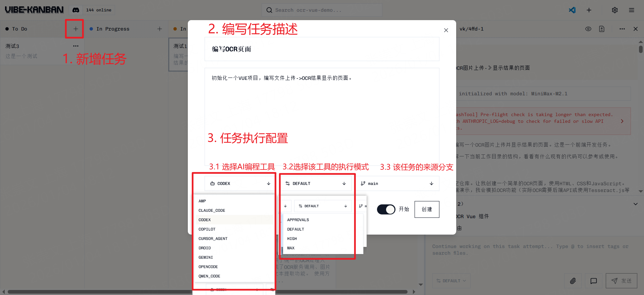Click the plus icon in top bar
Image resolution: width=644 pixels, height=295 pixels.
click(589, 10)
